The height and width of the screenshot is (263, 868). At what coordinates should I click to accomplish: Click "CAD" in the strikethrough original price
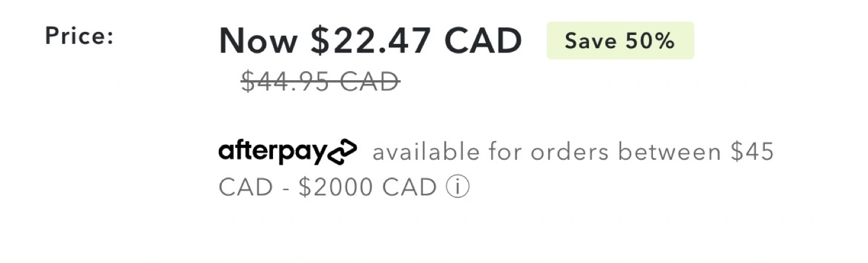pyautogui.click(x=370, y=81)
